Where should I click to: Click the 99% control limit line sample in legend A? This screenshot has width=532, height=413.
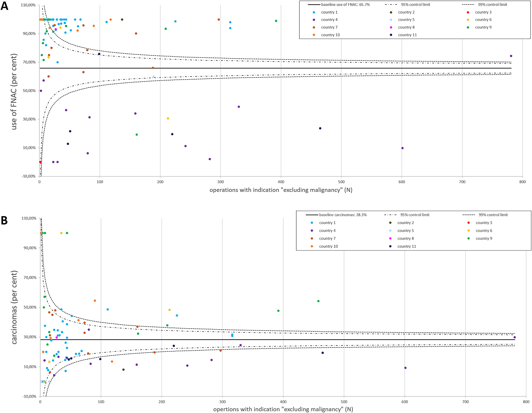coord(468,5)
